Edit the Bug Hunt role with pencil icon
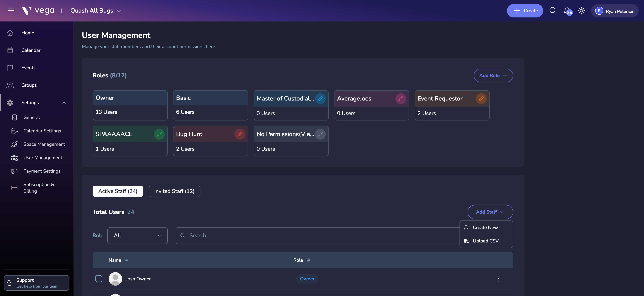This screenshot has width=644, height=296. point(240,134)
